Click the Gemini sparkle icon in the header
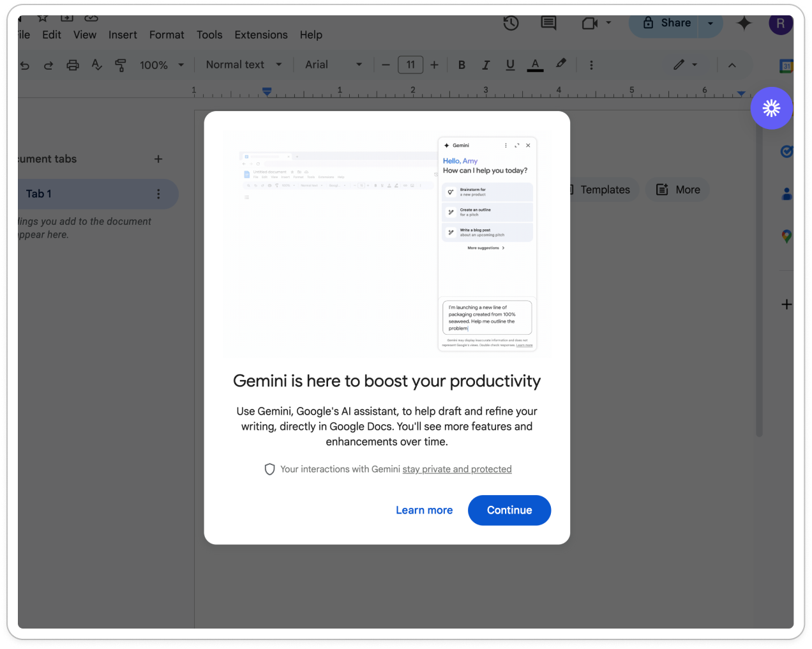Screen dimensions: 812x649 [744, 24]
